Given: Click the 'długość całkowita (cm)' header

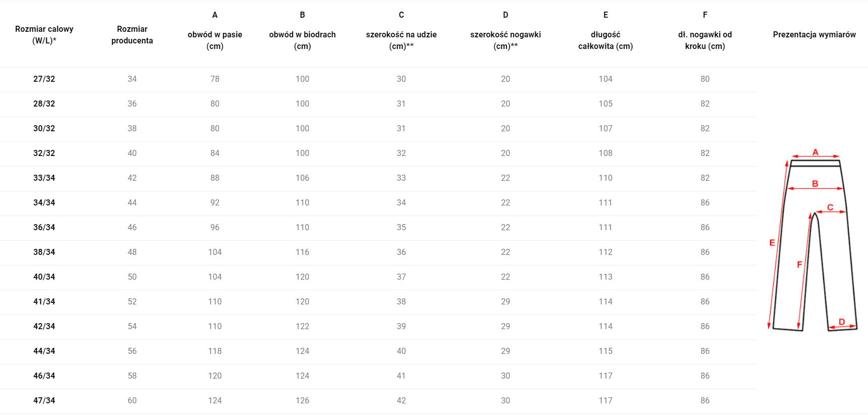Looking at the screenshot, I should pyautogui.click(x=606, y=40).
